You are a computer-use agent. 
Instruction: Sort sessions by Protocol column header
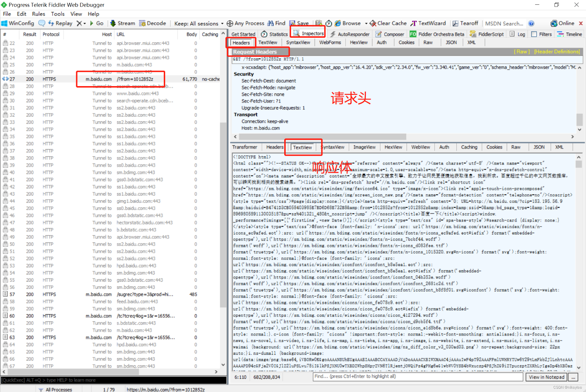51,34
